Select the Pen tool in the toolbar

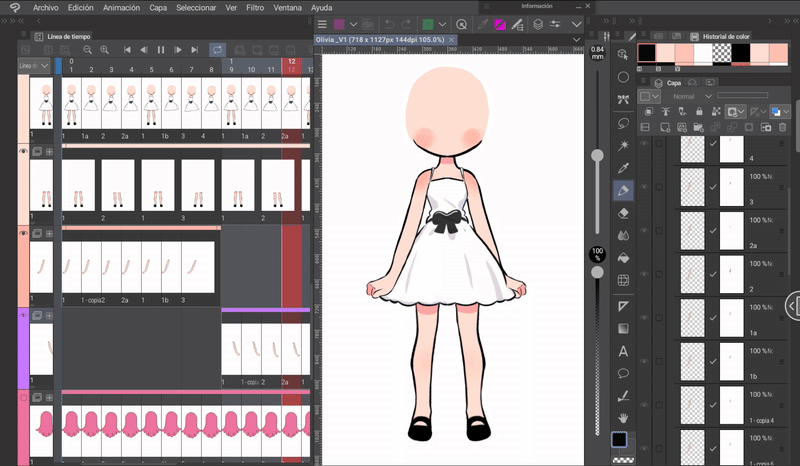point(624,190)
